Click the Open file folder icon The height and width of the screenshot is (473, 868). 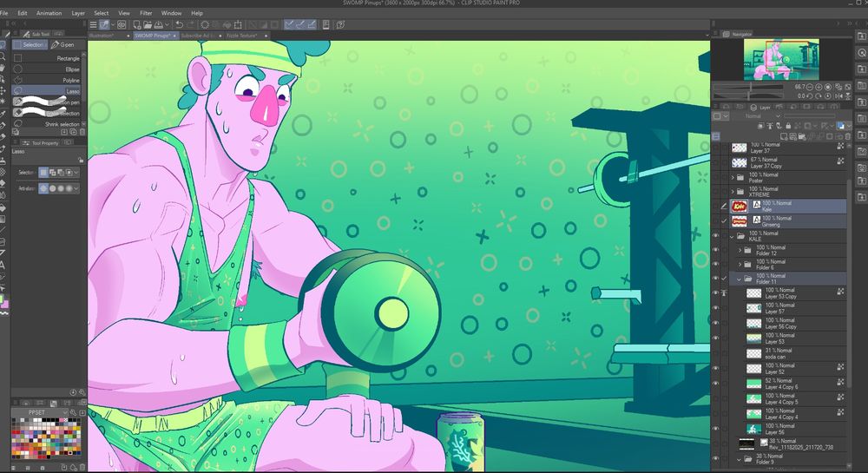[148, 24]
